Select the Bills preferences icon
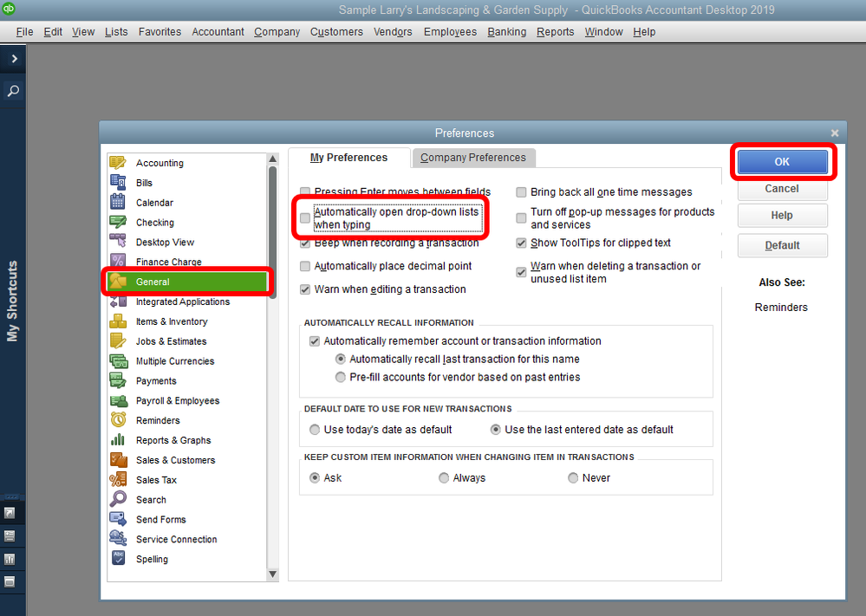Screen dimensions: 866x616 click(x=118, y=182)
